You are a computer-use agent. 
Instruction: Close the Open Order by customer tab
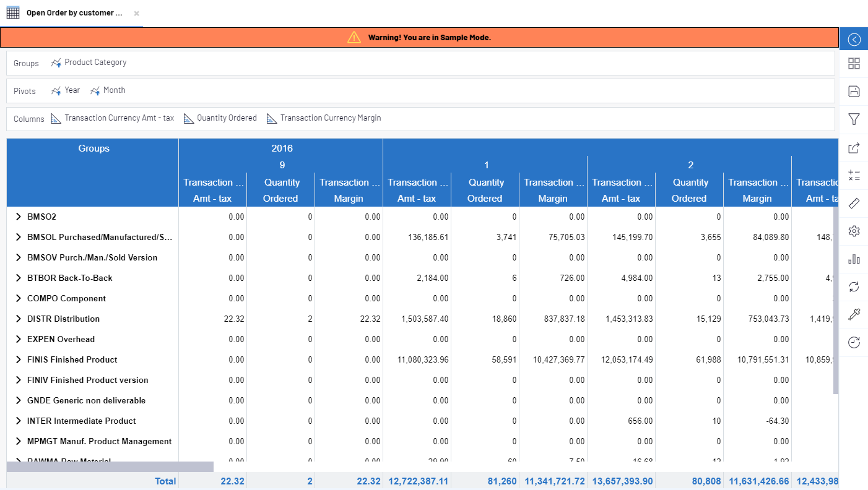point(136,13)
